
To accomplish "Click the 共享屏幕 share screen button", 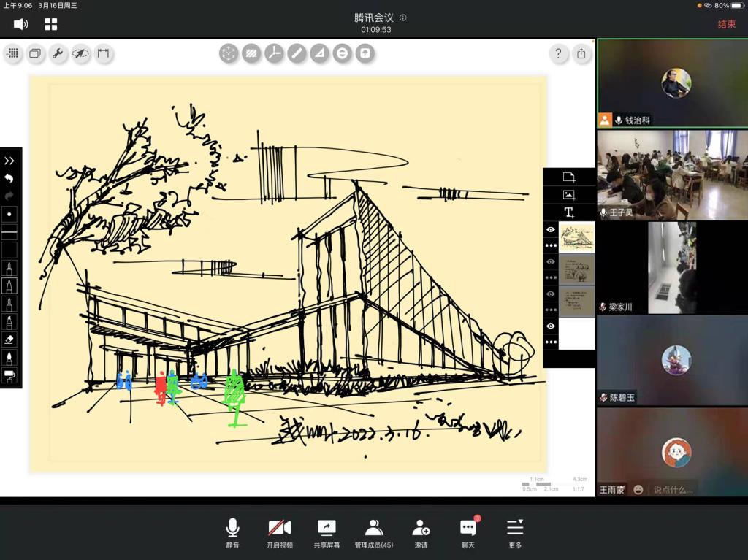I will (327, 534).
